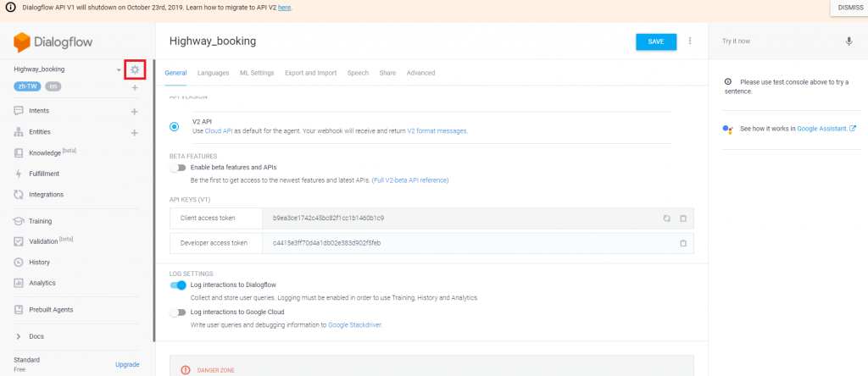Open Google Assistant link

(822, 129)
